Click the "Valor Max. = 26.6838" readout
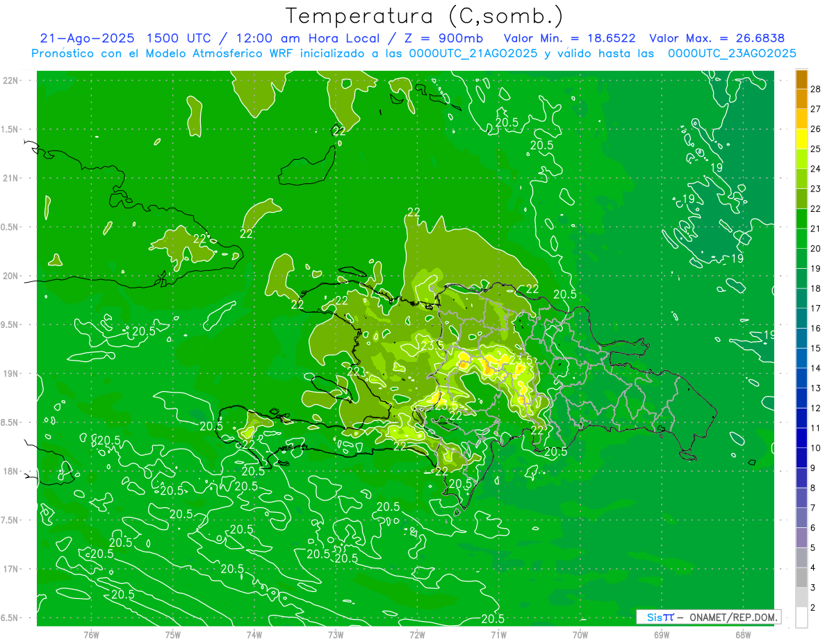Viewport: 834px width, 644px height. point(717,38)
